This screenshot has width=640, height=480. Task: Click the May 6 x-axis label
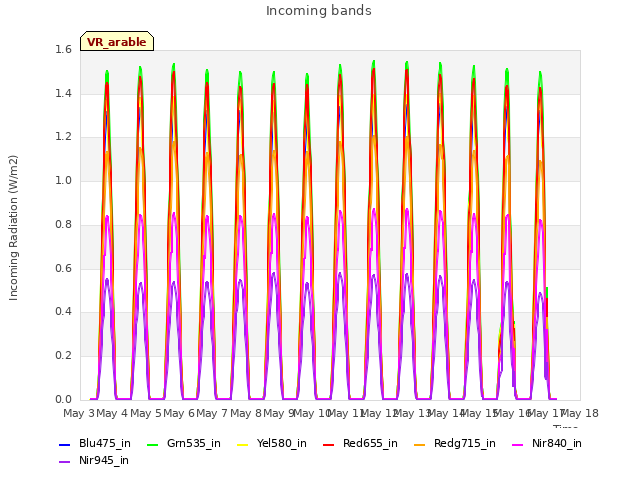179,414
